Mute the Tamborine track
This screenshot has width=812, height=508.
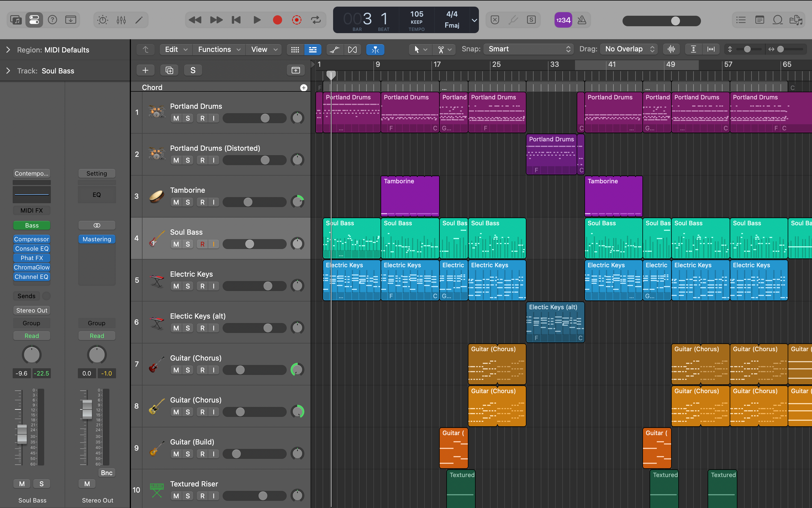pyautogui.click(x=176, y=202)
